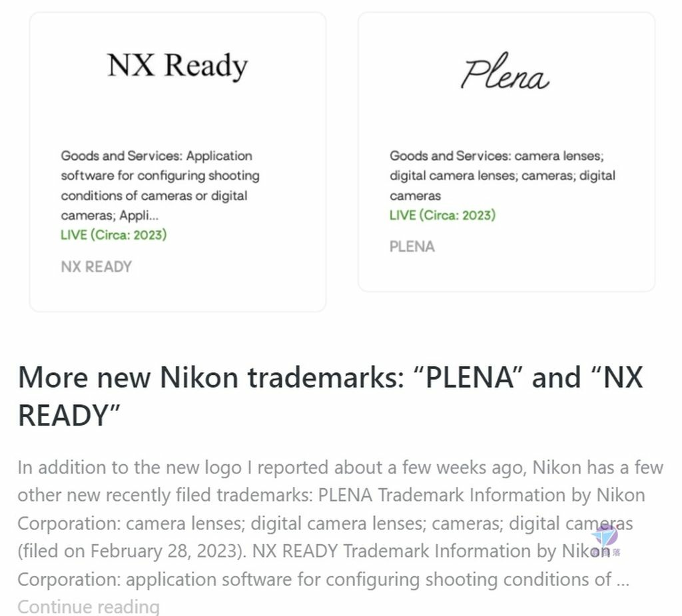Click LIVE (Circa: 2023) status under NX Ready
This screenshot has height=616, width=682.
click(113, 235)
